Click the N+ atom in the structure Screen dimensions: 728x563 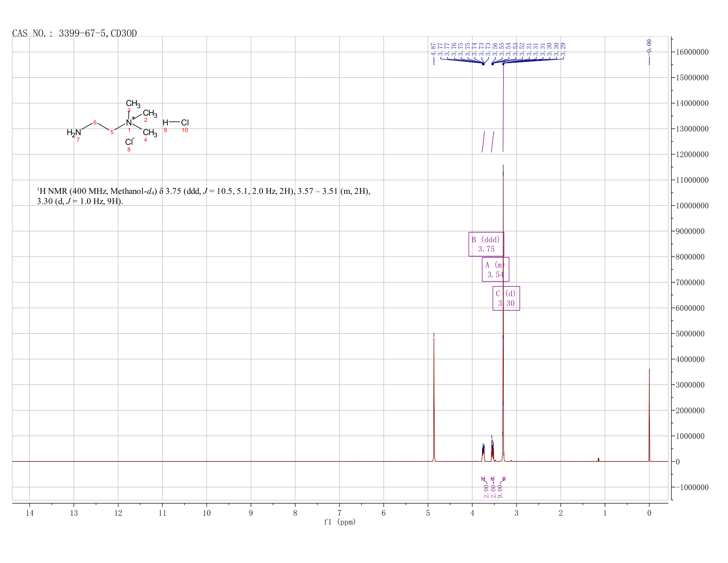click(x=129, y=122)
